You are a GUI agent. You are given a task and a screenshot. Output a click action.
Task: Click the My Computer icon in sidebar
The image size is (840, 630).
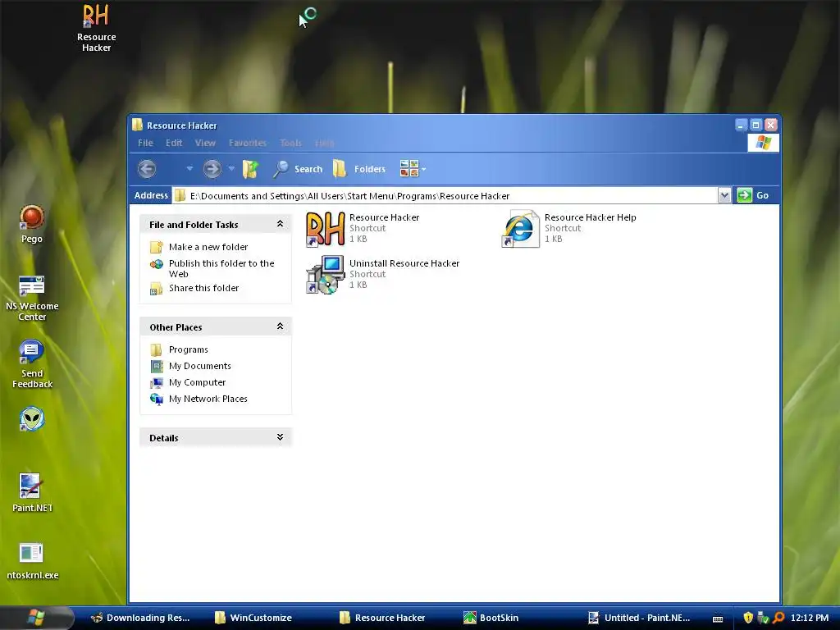[157, 382]
